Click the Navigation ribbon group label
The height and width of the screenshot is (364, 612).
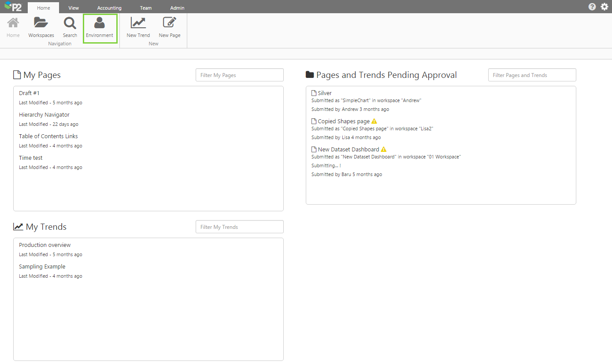point(60,44)
